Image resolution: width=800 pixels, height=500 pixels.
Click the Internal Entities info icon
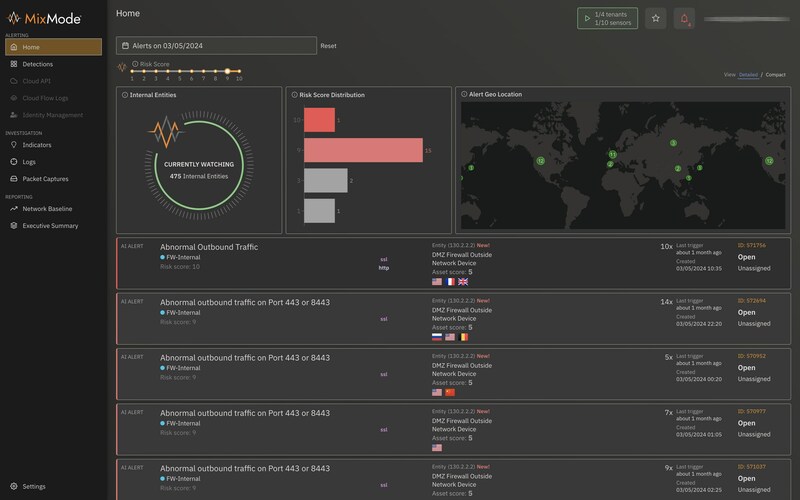tap(125, 95)
